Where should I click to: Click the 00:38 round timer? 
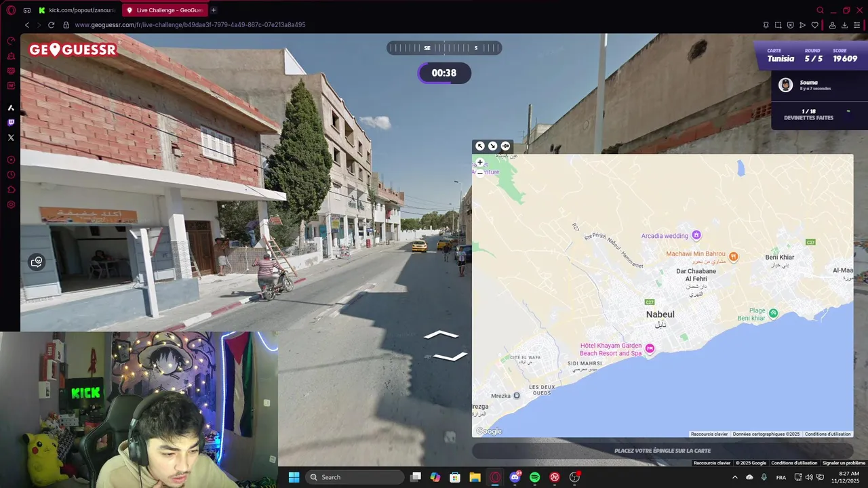(x=444, y=73)
